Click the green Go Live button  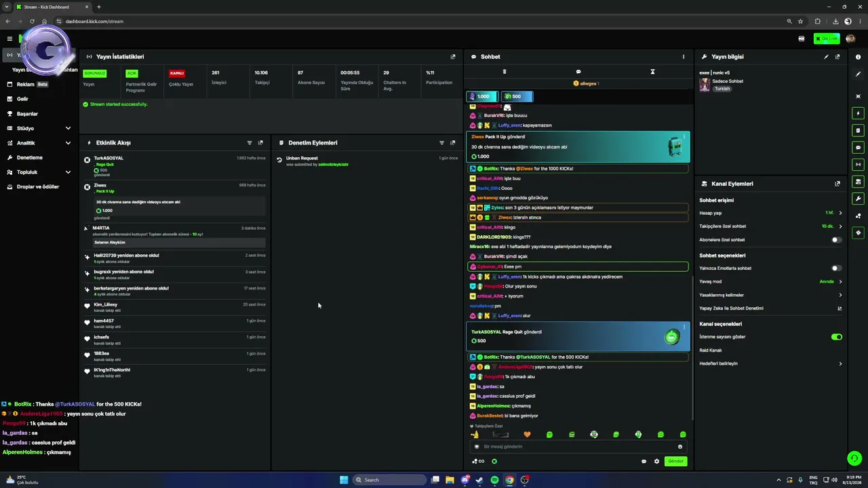[x=827, y=39]
